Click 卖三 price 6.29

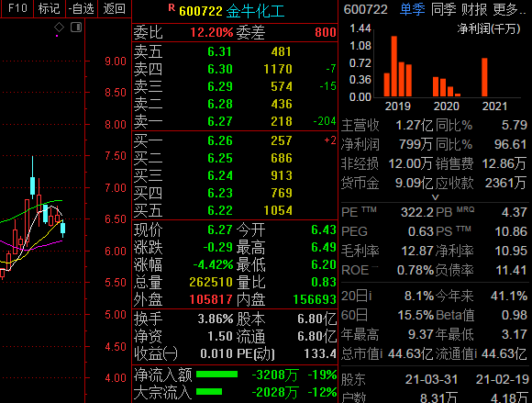click(220, 86)
